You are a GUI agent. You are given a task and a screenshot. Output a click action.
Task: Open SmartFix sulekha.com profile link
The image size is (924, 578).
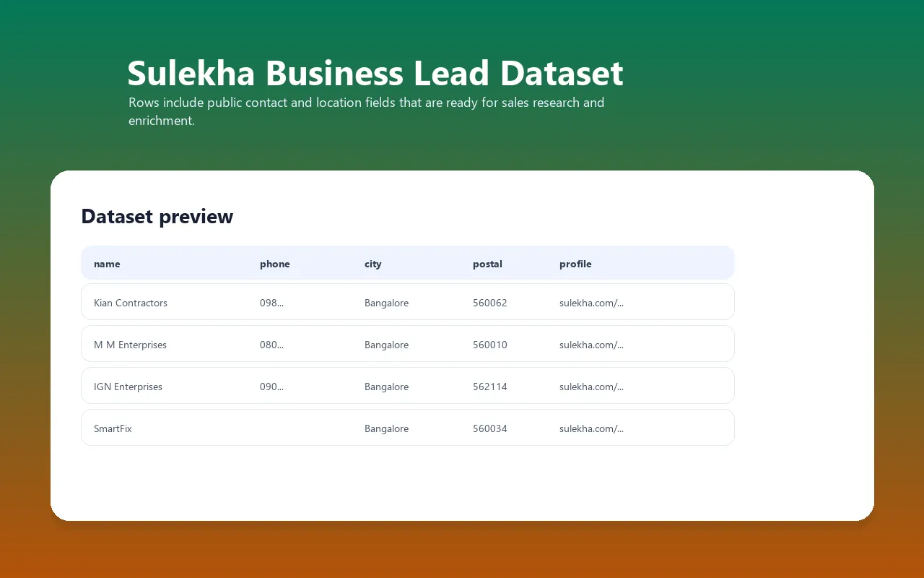click(x=591, y=428)
